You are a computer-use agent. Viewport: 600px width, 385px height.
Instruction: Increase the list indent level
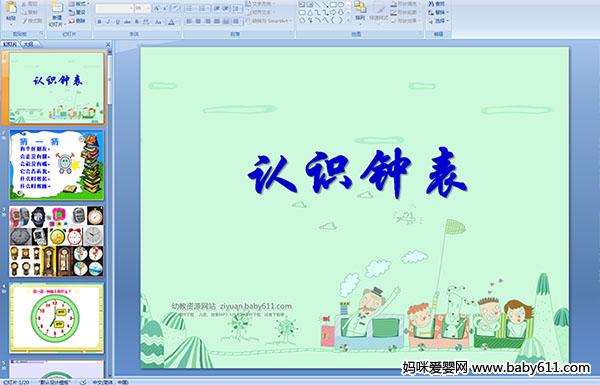tap(225, 8)
